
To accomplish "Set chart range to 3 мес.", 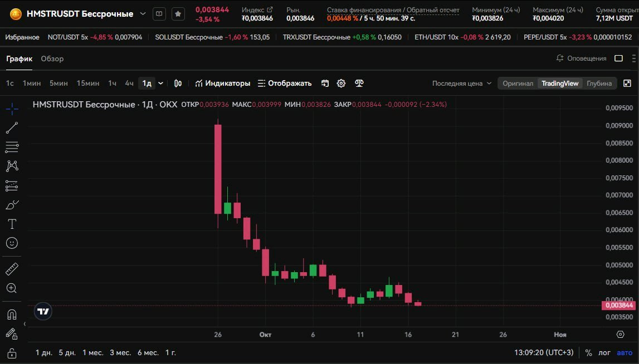I will pos(120,353).
